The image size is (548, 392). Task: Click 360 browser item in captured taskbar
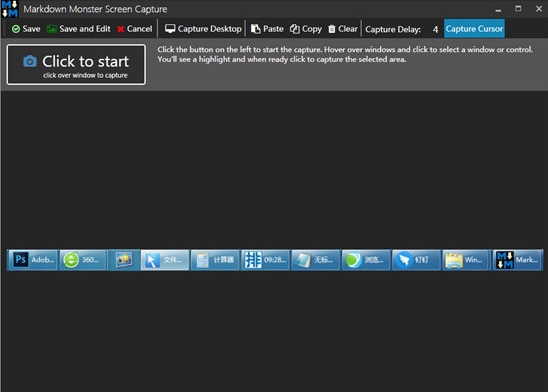(x=83, y=260)
